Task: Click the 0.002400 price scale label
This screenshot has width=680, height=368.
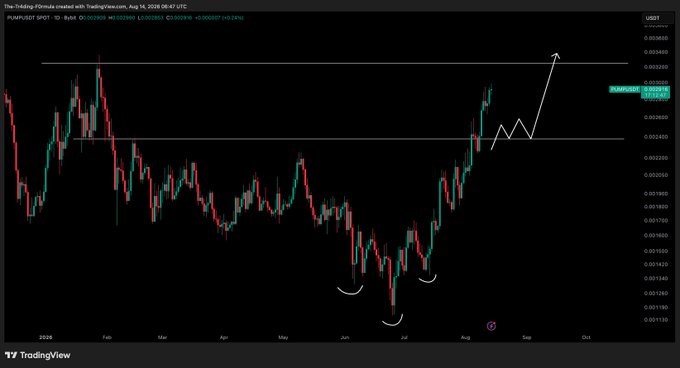Action: 656,137
